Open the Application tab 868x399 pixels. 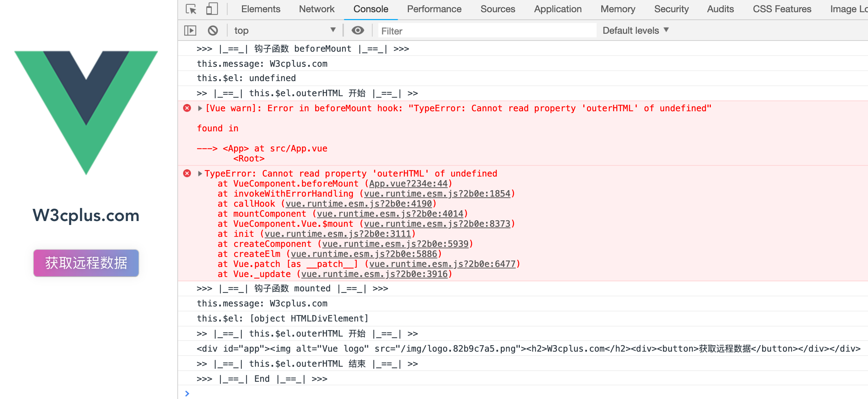tap(558, 9)
